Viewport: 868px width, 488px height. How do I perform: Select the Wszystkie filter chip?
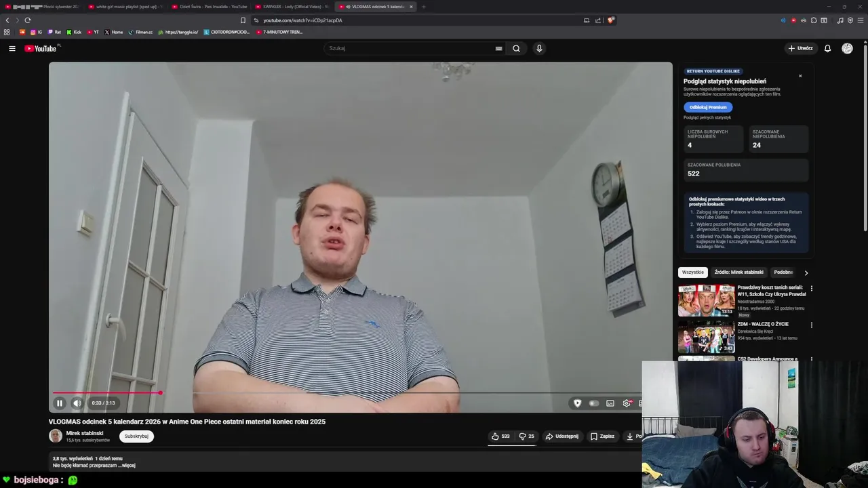coord(693,272)
